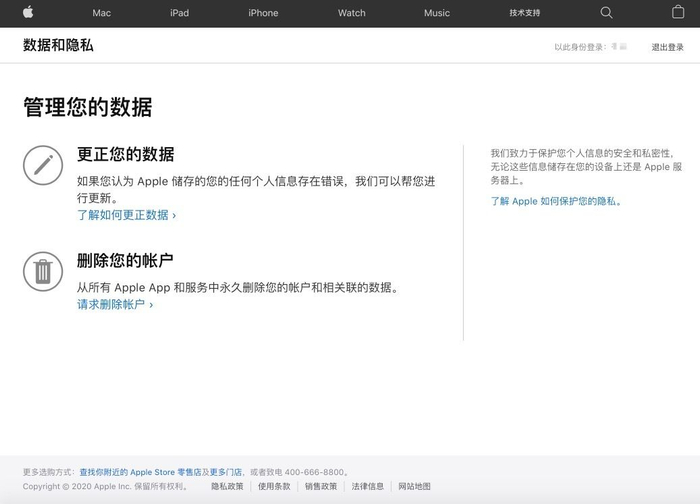Open the iPad menu item
700x504 pixels.
point(179,13)
